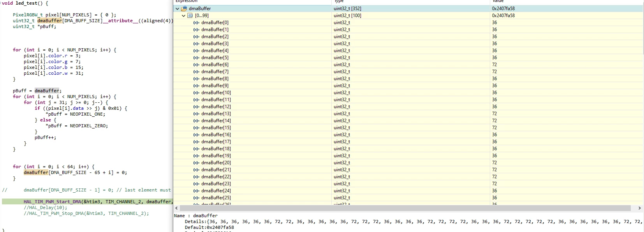Select the dmaBuffer[19] row

click(408, 156)
